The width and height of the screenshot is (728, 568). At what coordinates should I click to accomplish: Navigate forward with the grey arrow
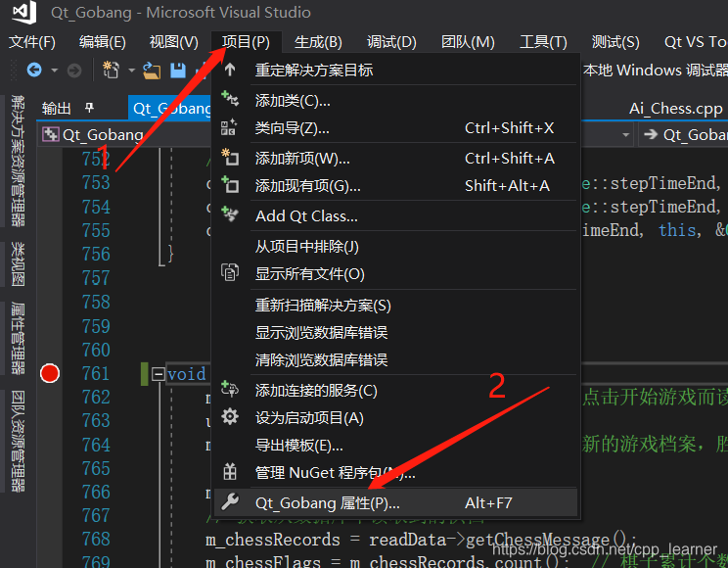point(74,71)
